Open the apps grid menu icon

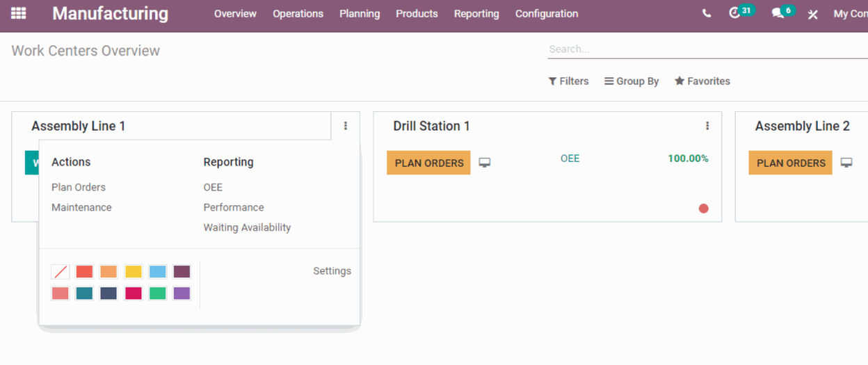point(19,13)
